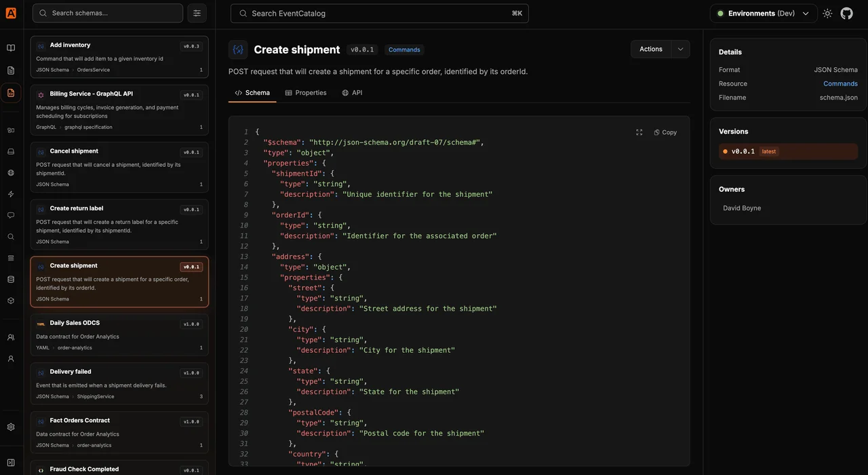Open the cube icon in sidebar
Image resolution: width=868 pixels, height=475 pixels.
coord(11,301)
